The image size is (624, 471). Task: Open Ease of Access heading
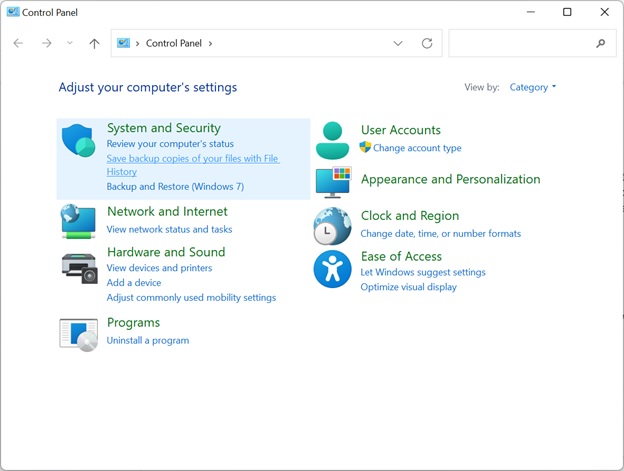tap(401, 256)
